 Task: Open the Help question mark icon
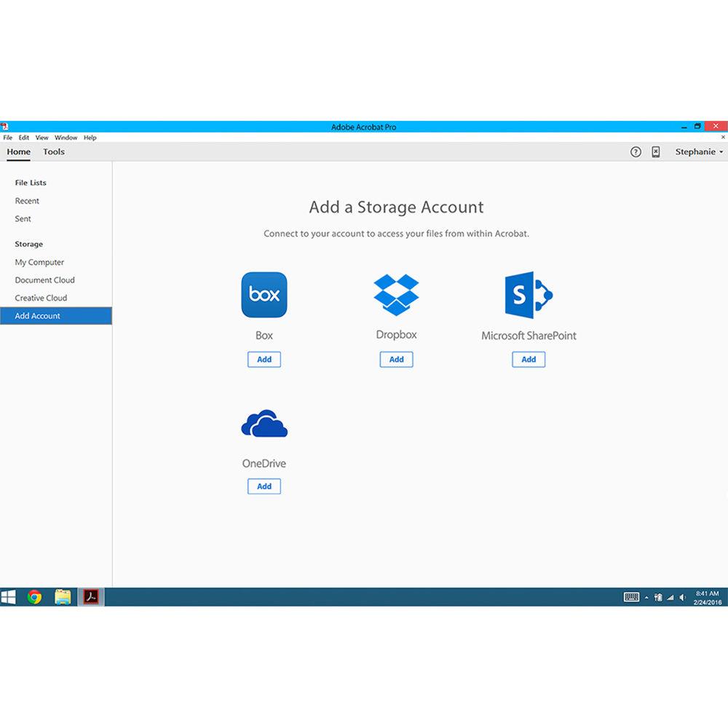[x=636, y=152]
